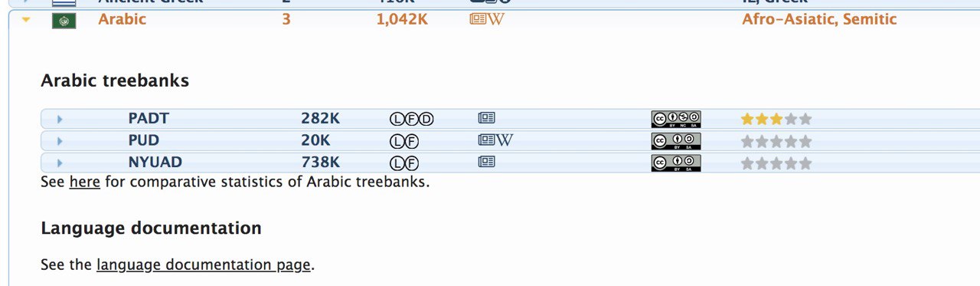Expand the PADT treebank row
Screen dimensions: 980x286
pos(59,119)
